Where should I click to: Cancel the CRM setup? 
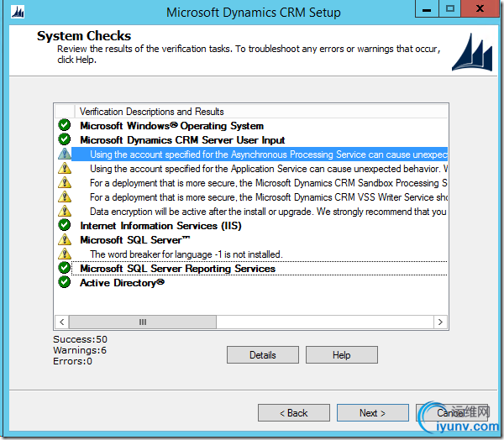(x=452, y=412)
